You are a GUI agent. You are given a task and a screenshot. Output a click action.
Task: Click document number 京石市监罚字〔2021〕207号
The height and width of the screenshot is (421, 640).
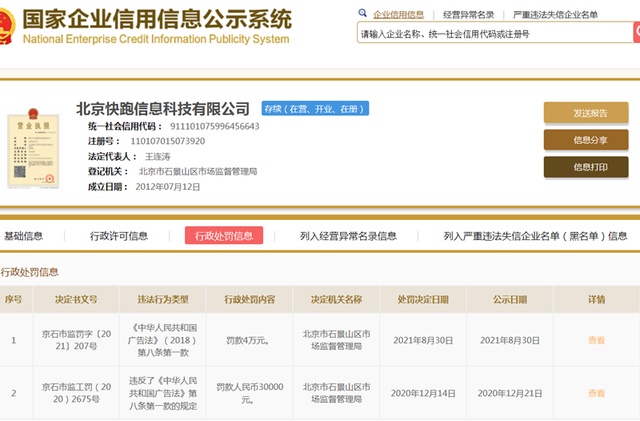[x=76, y=340]
